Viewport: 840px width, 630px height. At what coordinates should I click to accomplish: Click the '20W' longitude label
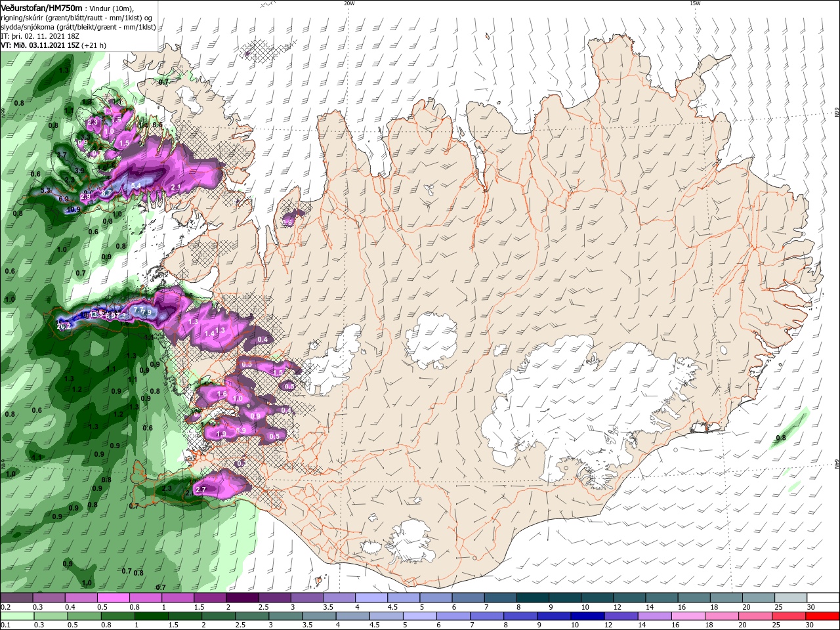coord(349,3)
